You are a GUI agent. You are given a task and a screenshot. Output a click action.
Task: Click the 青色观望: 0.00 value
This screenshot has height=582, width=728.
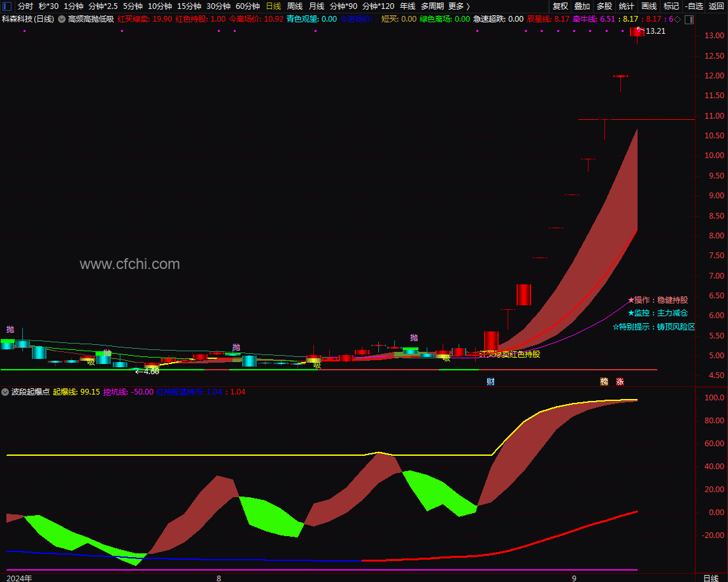(311, 19)
